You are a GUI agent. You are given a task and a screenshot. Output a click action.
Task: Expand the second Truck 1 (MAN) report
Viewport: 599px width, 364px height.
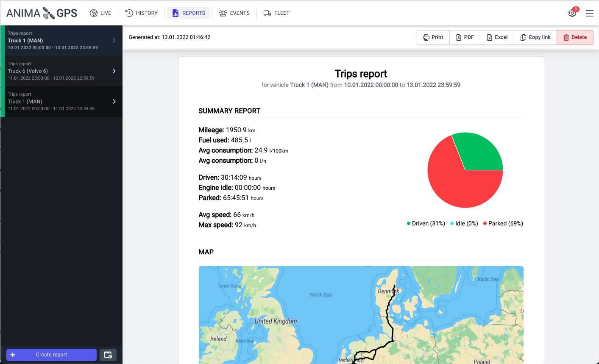pyautogui.click(x=114, y=101)
